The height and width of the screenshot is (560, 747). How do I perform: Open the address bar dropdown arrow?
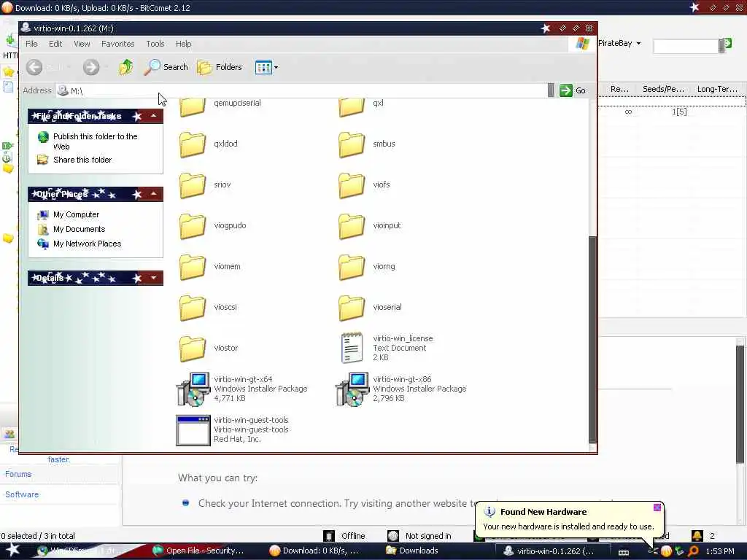[x=551, y=90]
